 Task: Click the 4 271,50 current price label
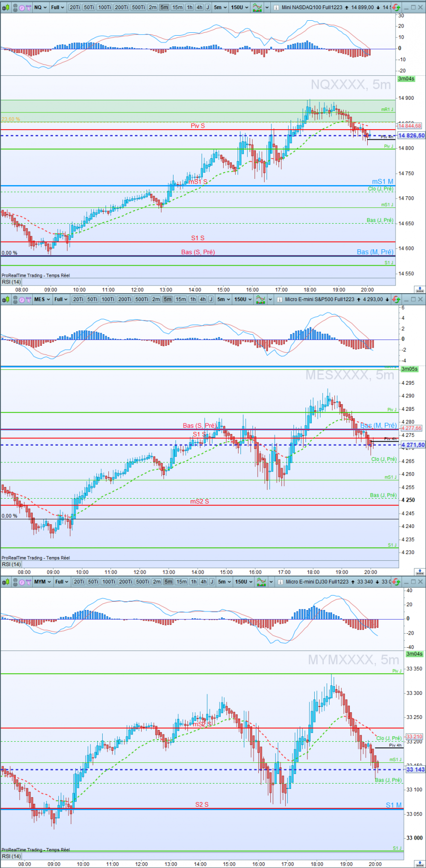[413, 445]
